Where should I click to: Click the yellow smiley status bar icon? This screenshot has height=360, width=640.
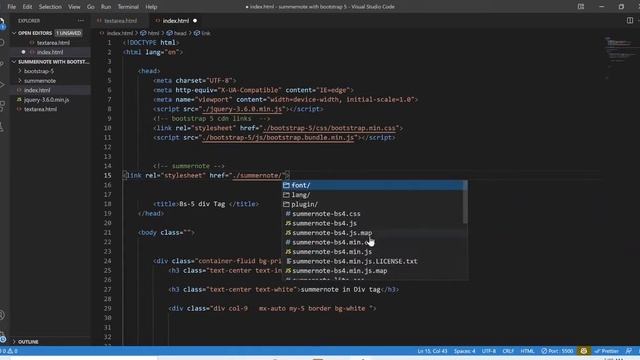point(584,351)
